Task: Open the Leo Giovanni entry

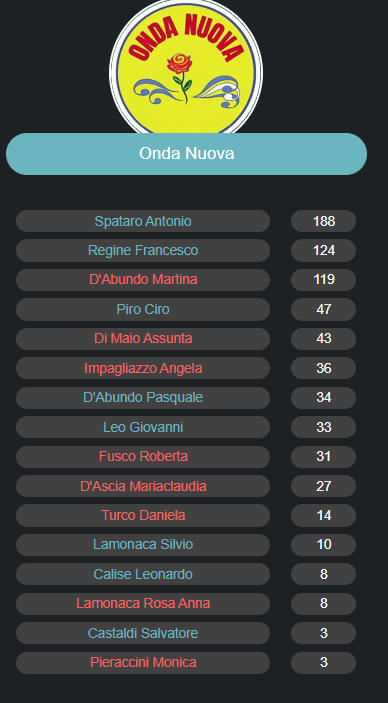Action: click(143, 427)
